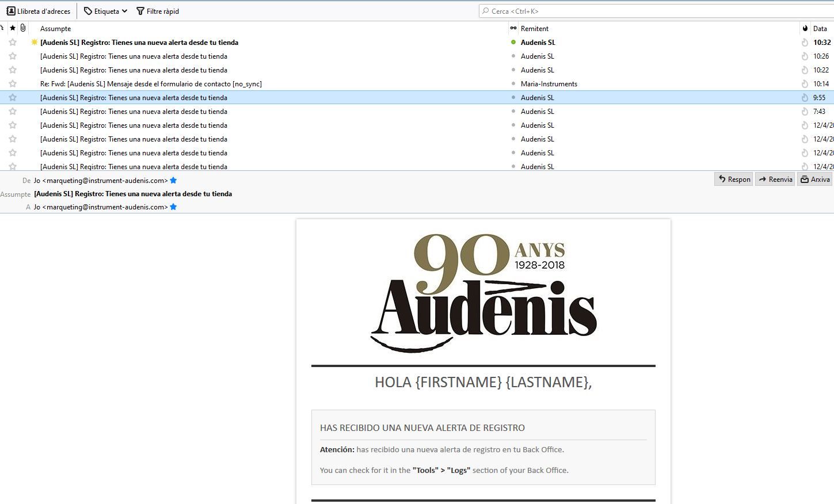
Task: Mark the 7:43 message as junk
Action: point(805,111)
